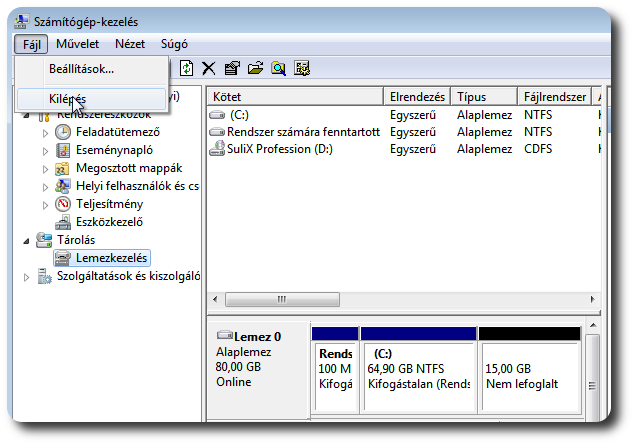Image resolution: width=634 pixels, height=445 pixels.
Task: Click the properties toolbar icon
Action: point(232,68)
